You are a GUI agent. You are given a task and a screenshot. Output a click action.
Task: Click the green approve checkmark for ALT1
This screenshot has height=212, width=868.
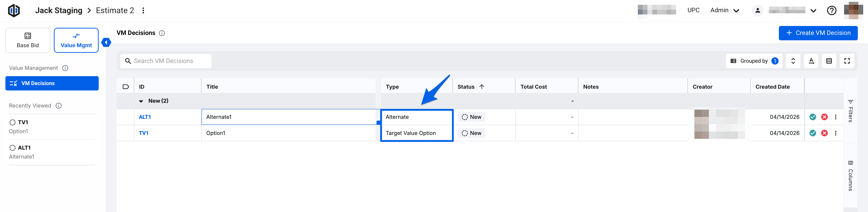[812, 117]
